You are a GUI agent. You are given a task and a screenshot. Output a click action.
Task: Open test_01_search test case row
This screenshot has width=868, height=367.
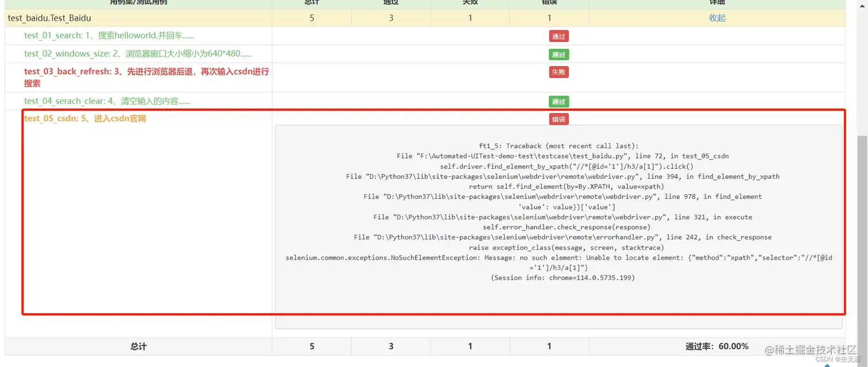click(x=109, y=36)
